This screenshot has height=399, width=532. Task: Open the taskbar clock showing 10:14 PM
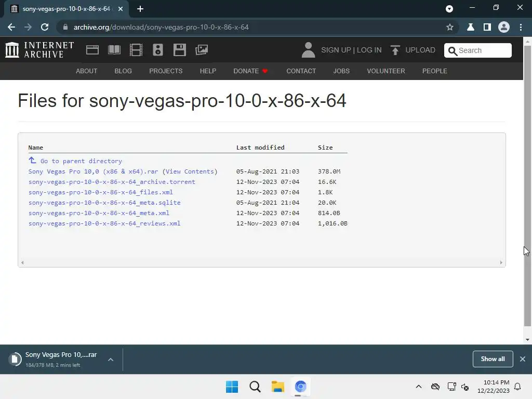[x=494, y=387]
